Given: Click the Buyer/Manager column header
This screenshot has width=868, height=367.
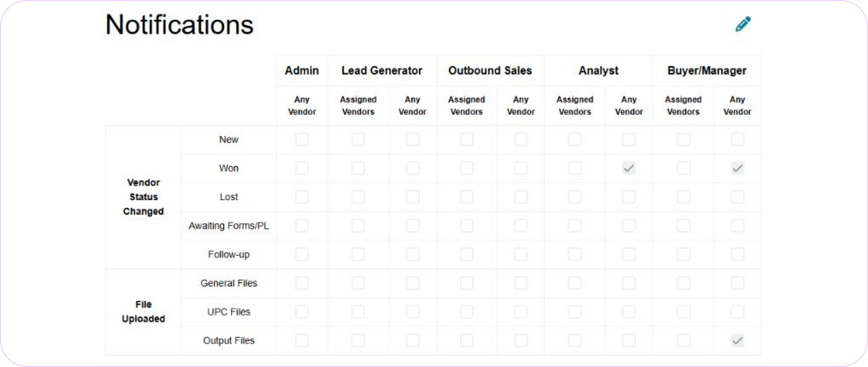Looking at the screenshot, I should (x=707, y=71).
